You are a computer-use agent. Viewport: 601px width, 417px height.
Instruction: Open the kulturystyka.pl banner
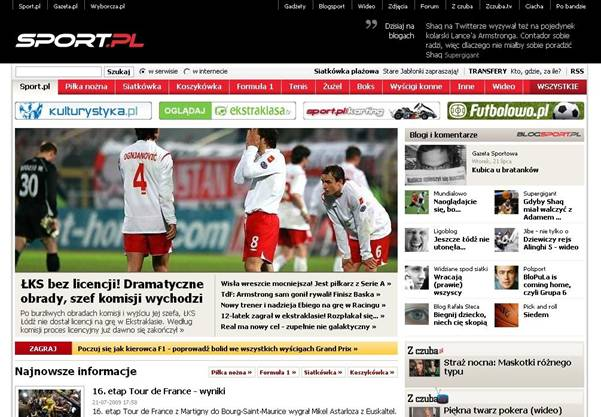pos(83,111)
